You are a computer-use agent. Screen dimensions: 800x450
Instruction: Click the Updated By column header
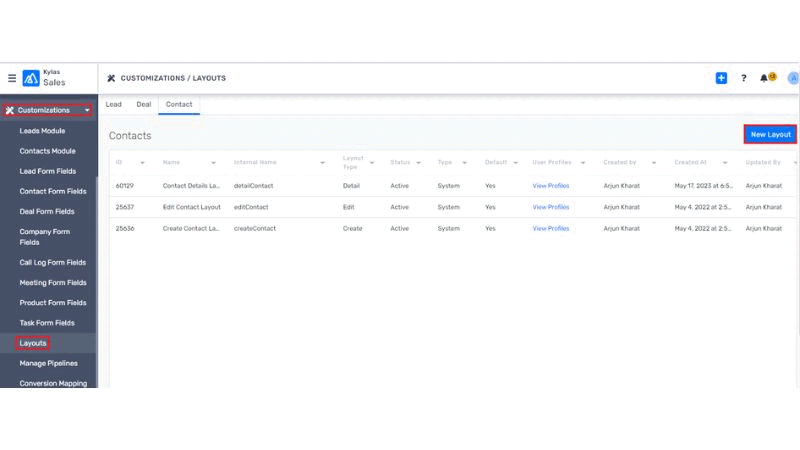[763, 162]
